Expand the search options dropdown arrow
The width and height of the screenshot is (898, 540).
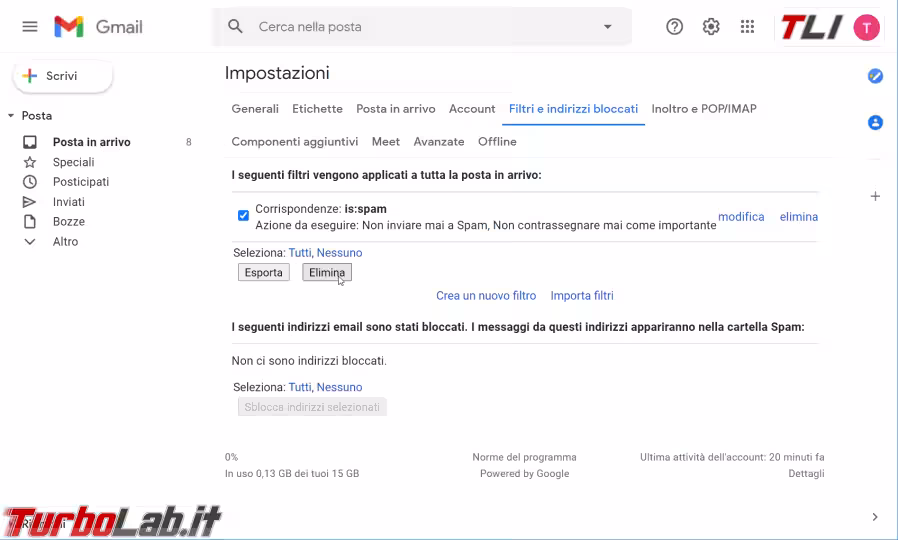click(607, 27)
